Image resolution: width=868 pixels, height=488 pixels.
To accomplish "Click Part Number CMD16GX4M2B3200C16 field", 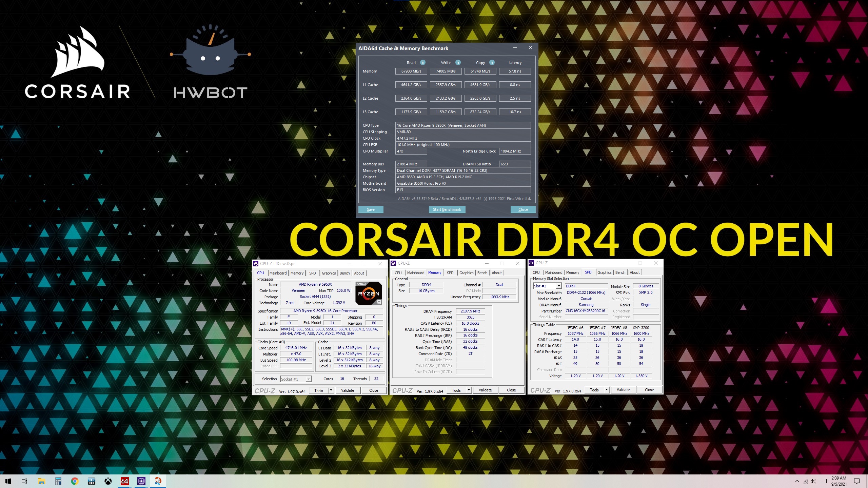I will (586, 311).
